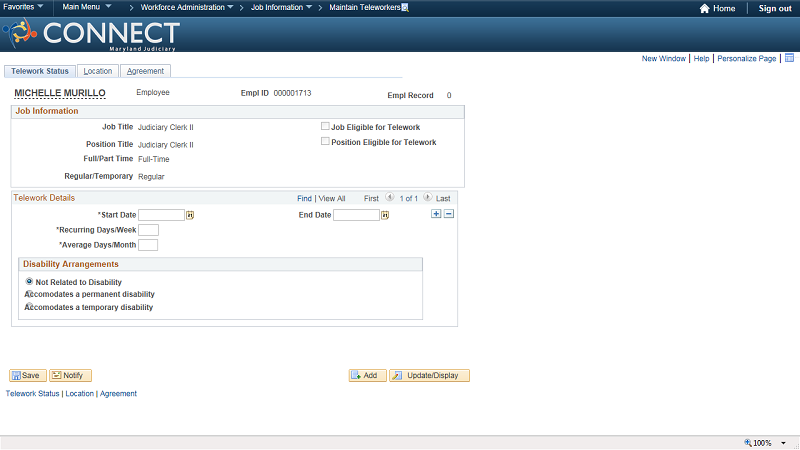The image size is (800, 450).
Task: Click the Maintain Teleworkers breadcrumb search icon
Action: click(405, 8)
